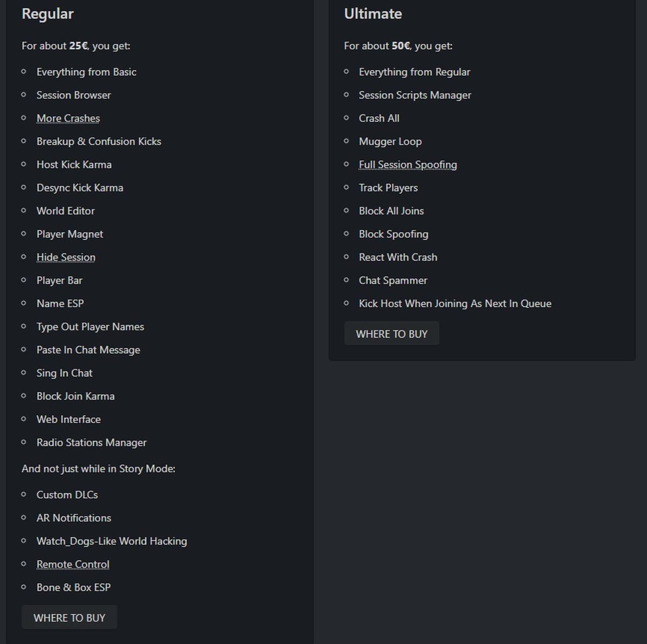Open the Full Session Spoofing link
Viewport: 647px width, 644px height.
point(408,165)
